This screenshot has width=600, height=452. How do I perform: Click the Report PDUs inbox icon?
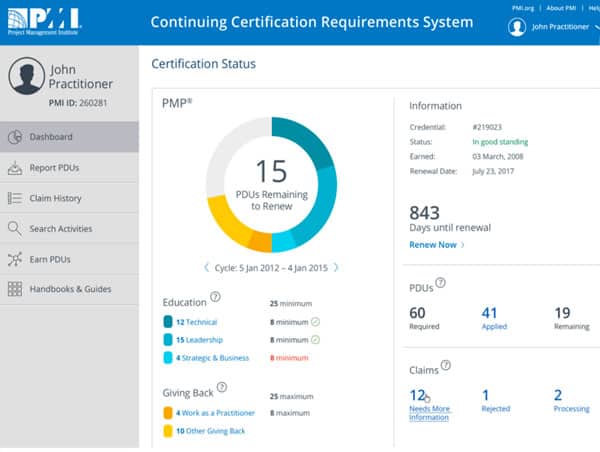point(15,168)
